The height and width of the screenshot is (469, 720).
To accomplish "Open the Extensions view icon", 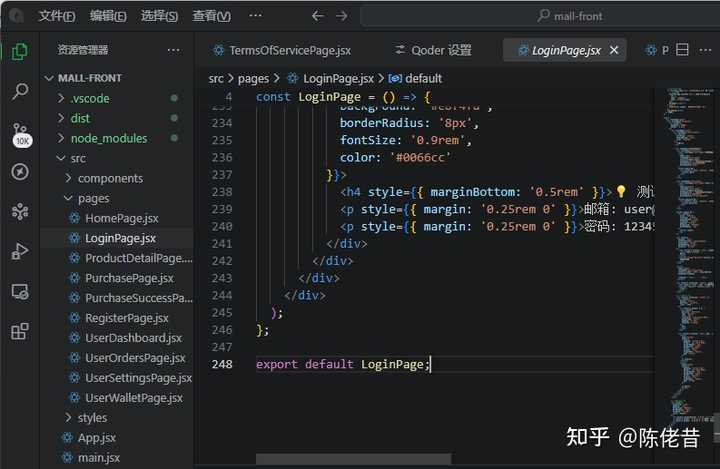I will coord(20,331).
